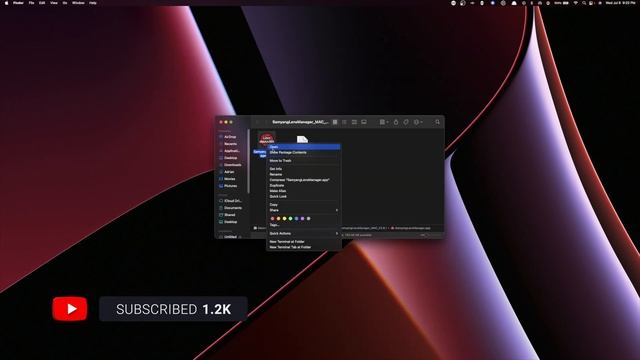Switch Finder to list view
This screenshot has width=640, height=360.
point(344,122)
